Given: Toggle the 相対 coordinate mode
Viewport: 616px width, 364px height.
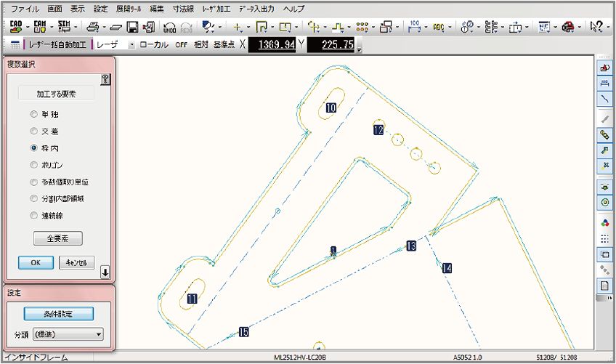Looking at the screenshot, I should click(x=200, y=45).
